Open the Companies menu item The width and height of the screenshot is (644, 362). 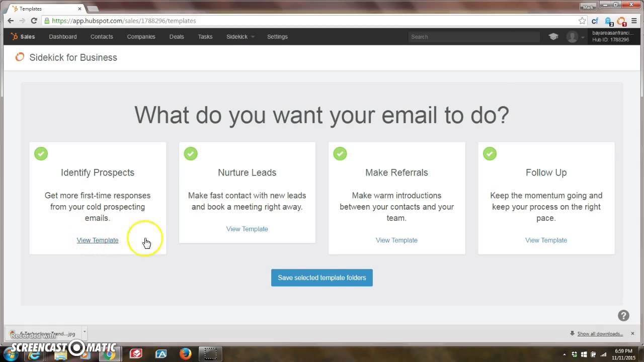[x=141, y=37]
